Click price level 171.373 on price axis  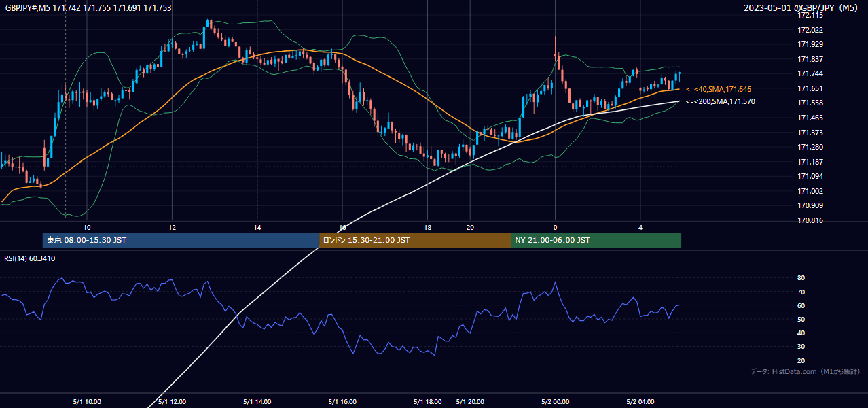coord(811,133)
